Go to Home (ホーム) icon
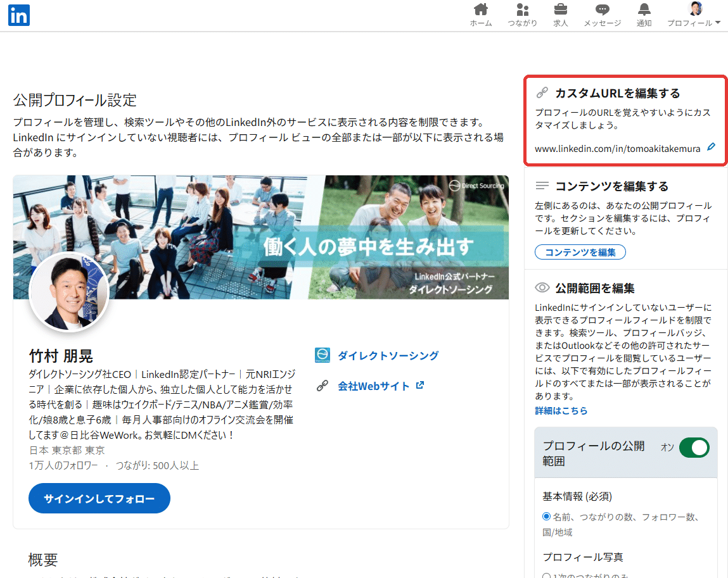728x578 pixels. pos(480,15)
